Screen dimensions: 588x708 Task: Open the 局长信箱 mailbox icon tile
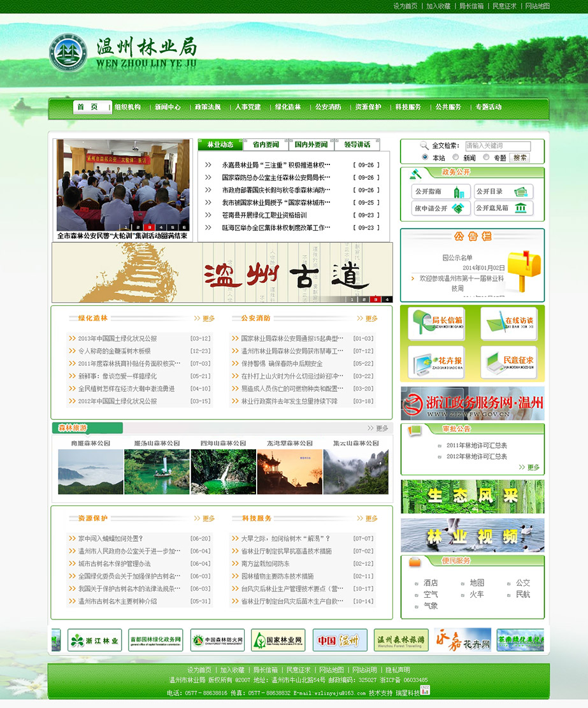[436, 323]
